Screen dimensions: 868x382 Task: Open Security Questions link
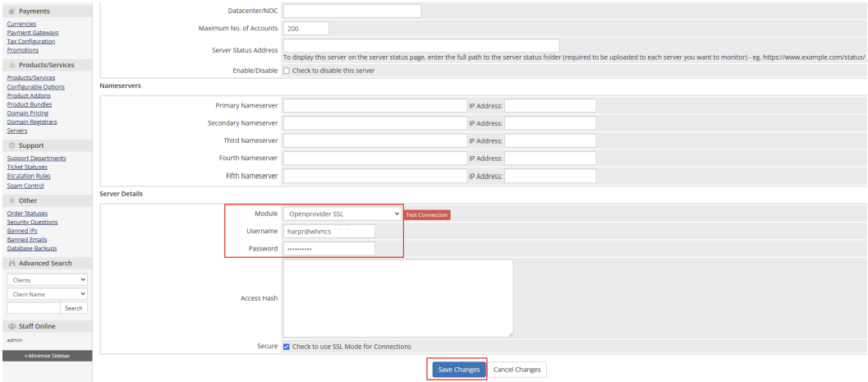(x=32, y=222)
